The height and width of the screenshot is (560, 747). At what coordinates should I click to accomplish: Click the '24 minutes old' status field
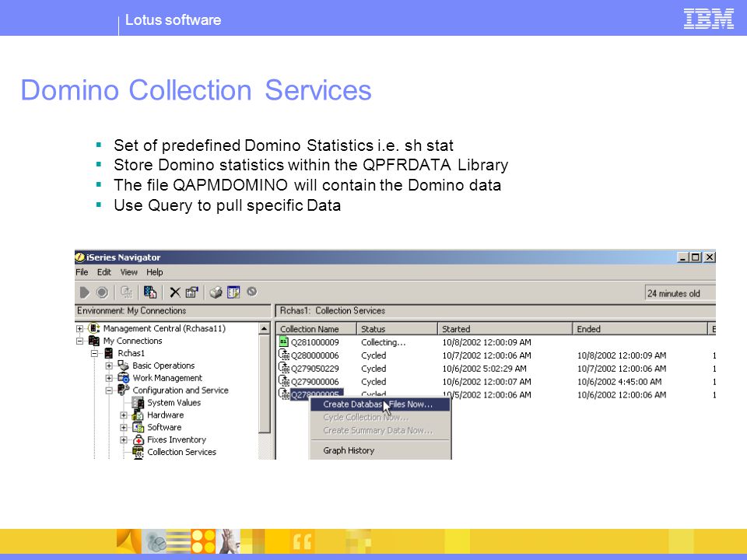coord(680,293)
